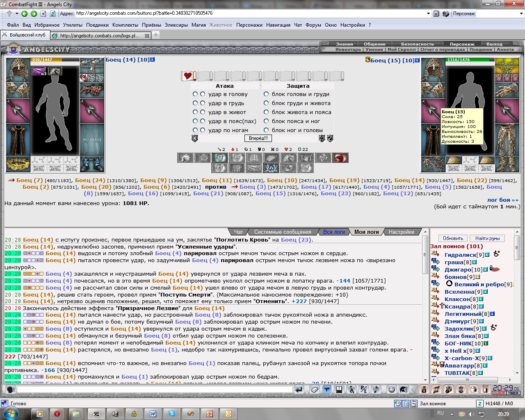Click the Вперёд!!! button

coord(258,138)
